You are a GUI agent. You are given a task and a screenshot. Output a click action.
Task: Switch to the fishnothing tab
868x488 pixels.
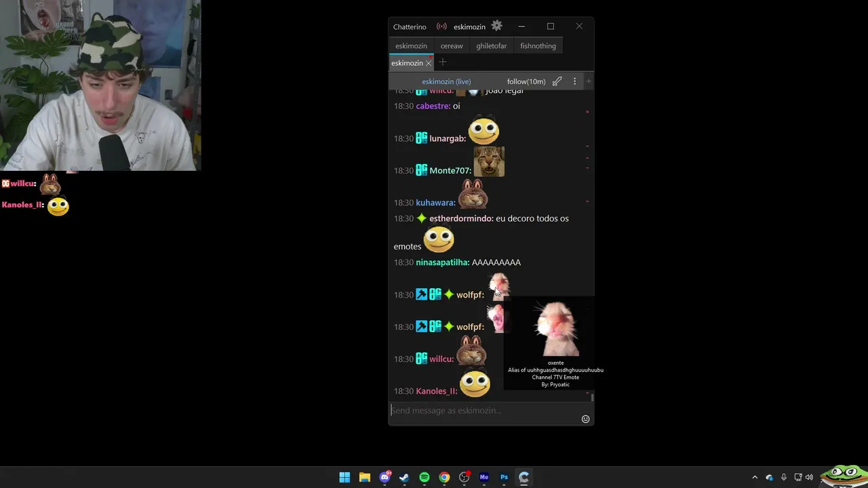tap(538, 46)
